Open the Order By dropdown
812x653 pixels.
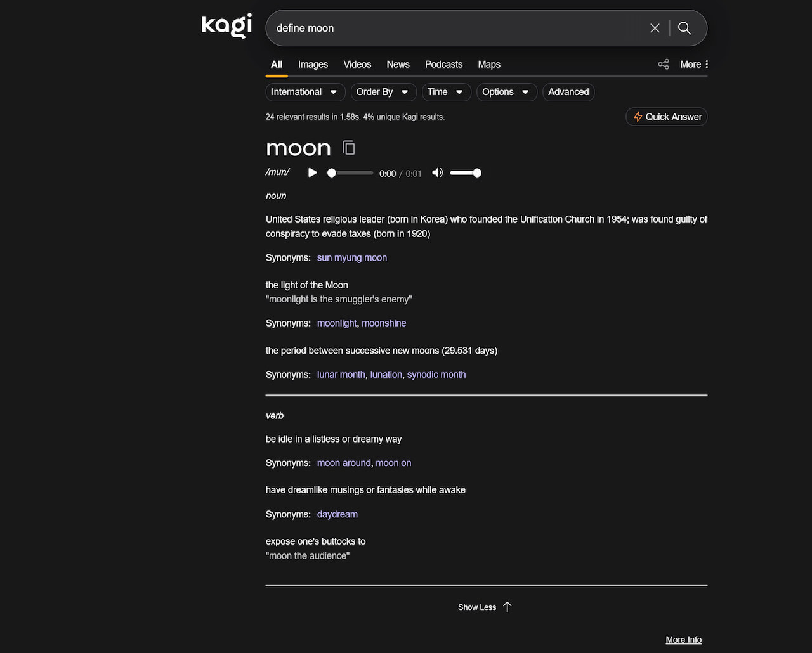click(x=383, y=92)
